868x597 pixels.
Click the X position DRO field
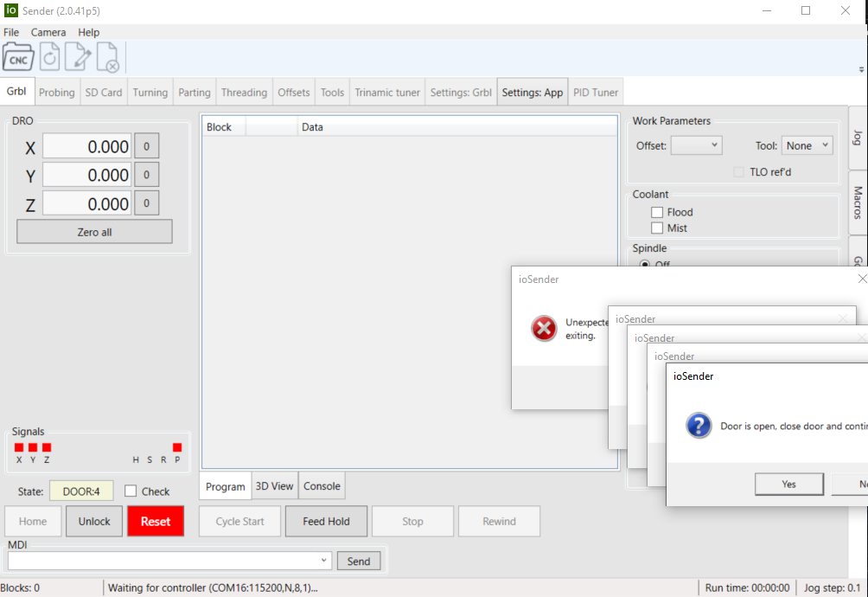[x=87, y=146]
